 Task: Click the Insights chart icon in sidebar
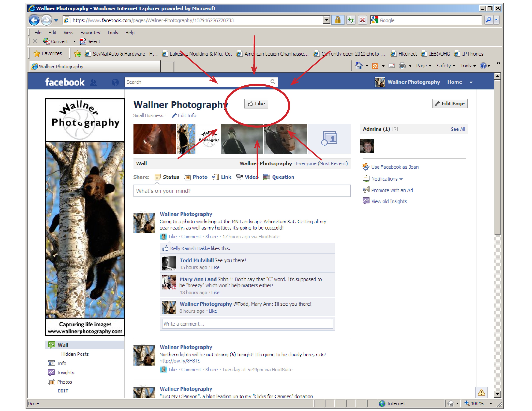click(x=51, y=372)
